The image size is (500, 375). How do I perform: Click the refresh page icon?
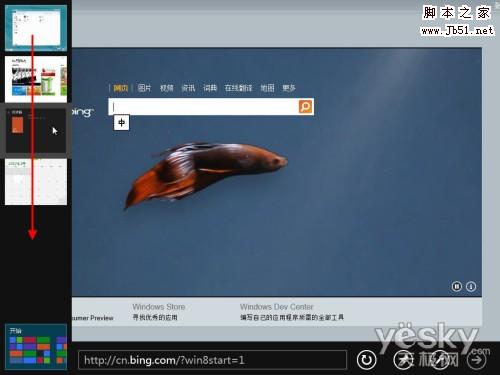coord(366,360)
